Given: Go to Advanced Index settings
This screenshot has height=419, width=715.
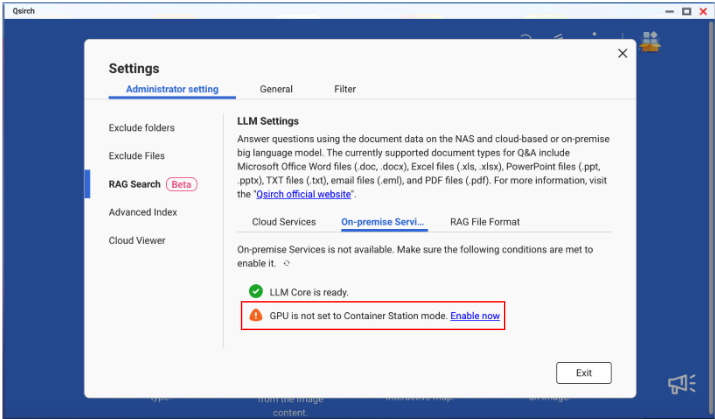Looking at the screenshot, I should [x=143, y=212].
